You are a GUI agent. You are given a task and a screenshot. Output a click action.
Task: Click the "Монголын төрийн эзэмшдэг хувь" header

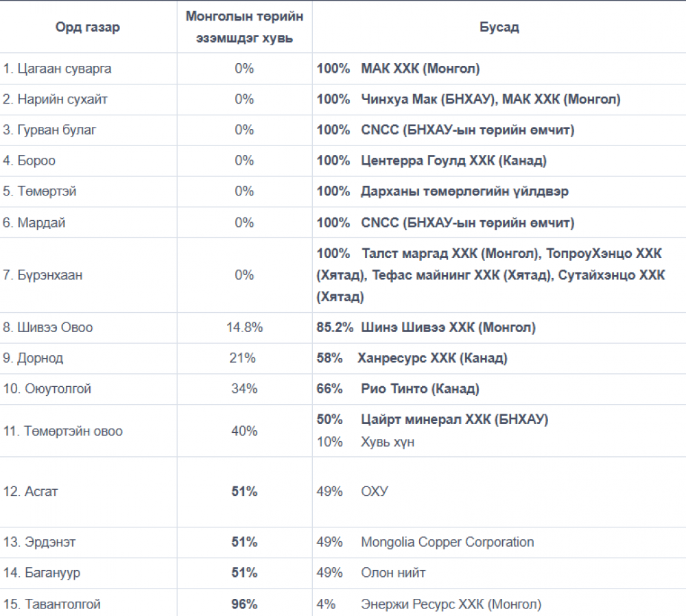tap(244, 27)
